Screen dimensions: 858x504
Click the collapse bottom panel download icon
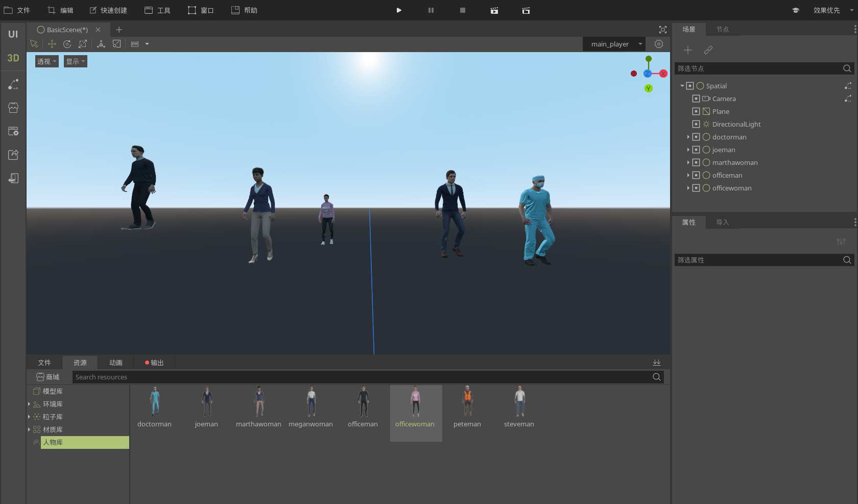(x=657, y=363)
